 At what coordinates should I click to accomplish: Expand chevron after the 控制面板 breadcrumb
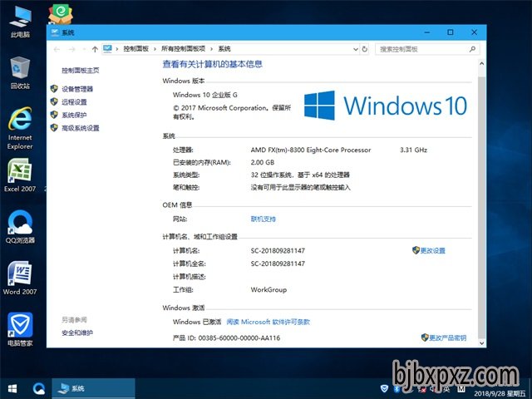[x=155, y=49]
